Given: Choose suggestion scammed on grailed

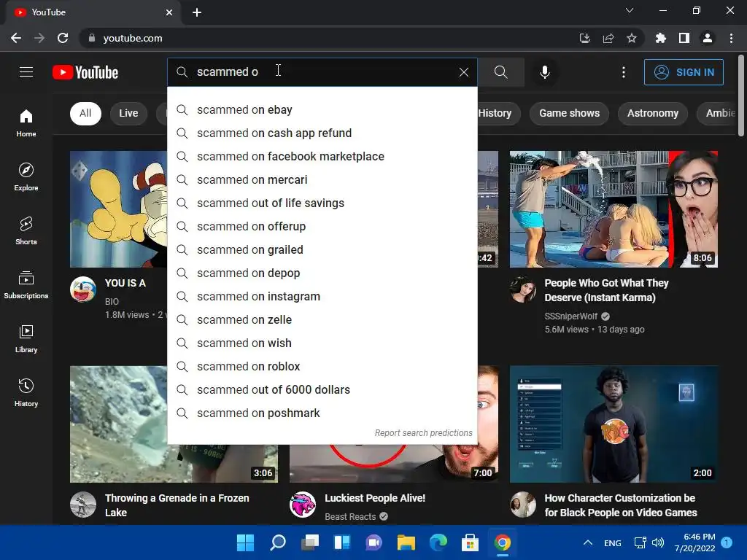Looking at the screenshot, I should pyautogui.click(x=322, y=250).
